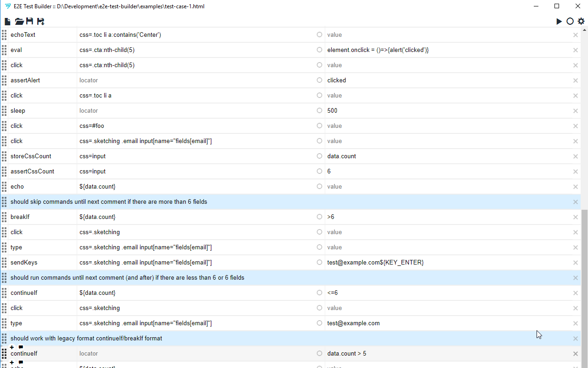Edit the locator css=.toc li a:contains('Center')
Image resolution: width=588 pixels, height=368 pixels.
pyautogui.click(x=196, y=35)
